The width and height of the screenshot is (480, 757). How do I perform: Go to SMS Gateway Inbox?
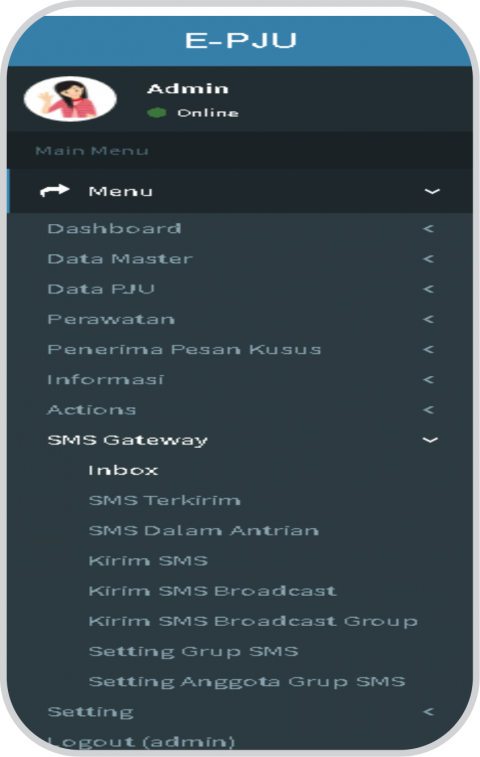tap(123, 470)
